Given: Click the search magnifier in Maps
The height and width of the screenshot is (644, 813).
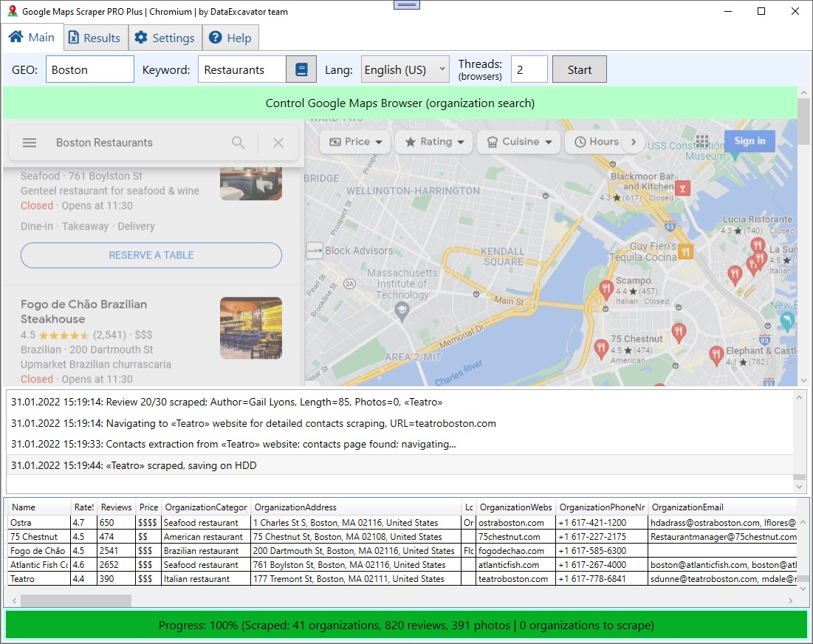Looking at the screenshot, I should [239, 143].
